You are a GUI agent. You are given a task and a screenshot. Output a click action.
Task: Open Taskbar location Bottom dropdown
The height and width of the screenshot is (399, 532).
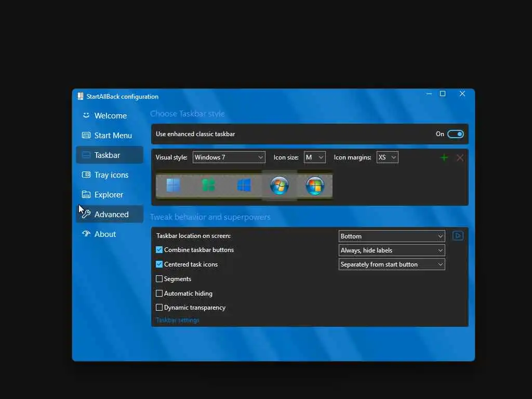[x=392, y=236]
